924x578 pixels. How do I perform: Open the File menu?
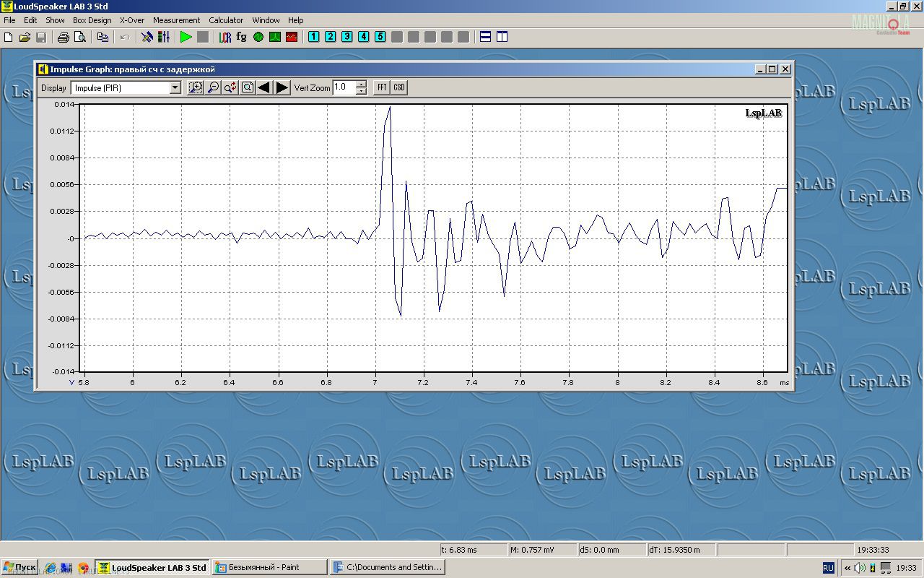(x=9, y=20)
